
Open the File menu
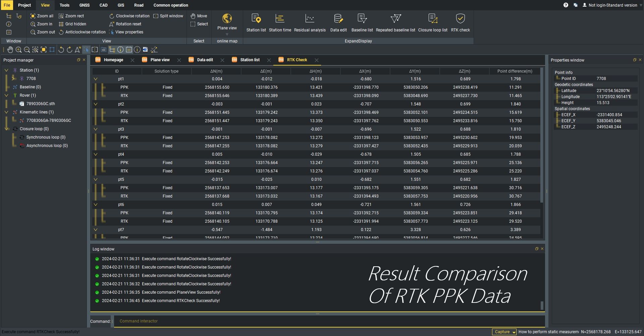(x=7, y=5)
